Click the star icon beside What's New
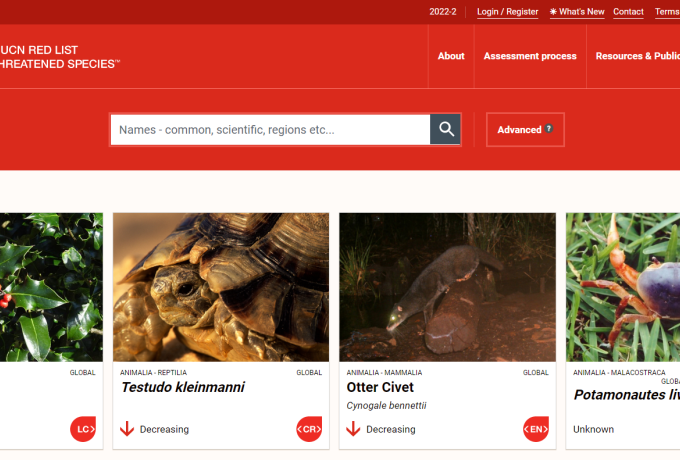 click(553, 12)
